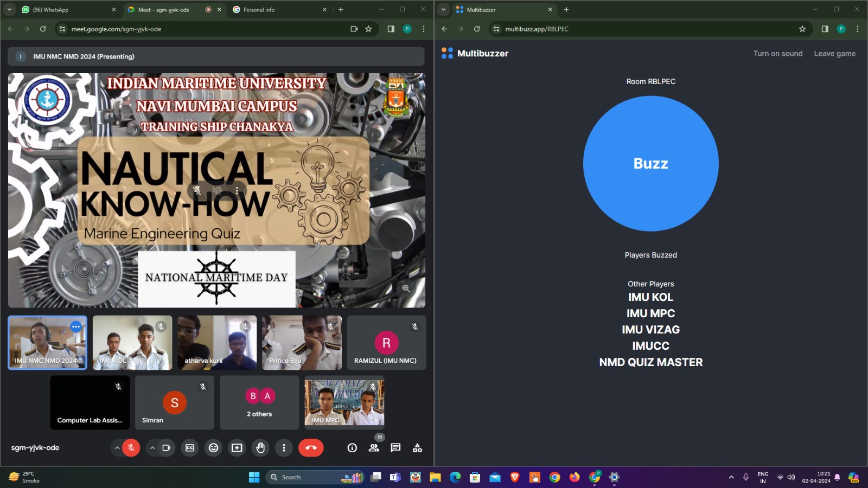868x488 pixels.
Task: Open chat with everyone icon
Action: (x=395, y=448)
